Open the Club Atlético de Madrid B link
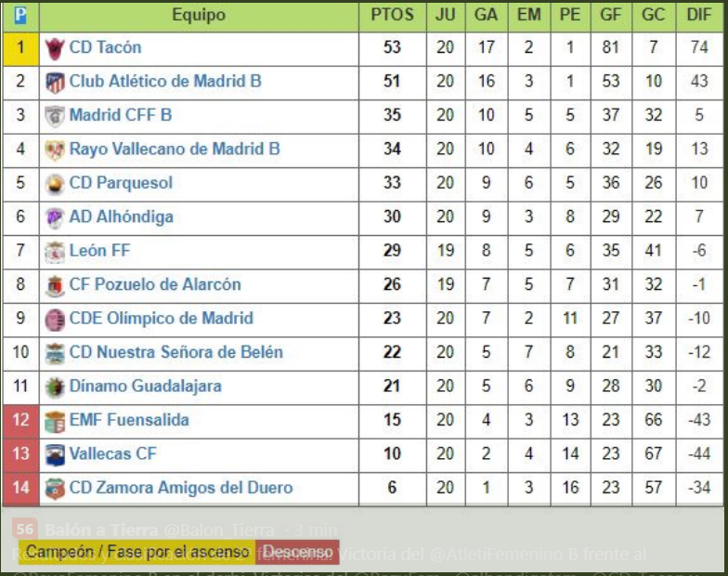Screen dimensions: 728x576 click(165, 82)
